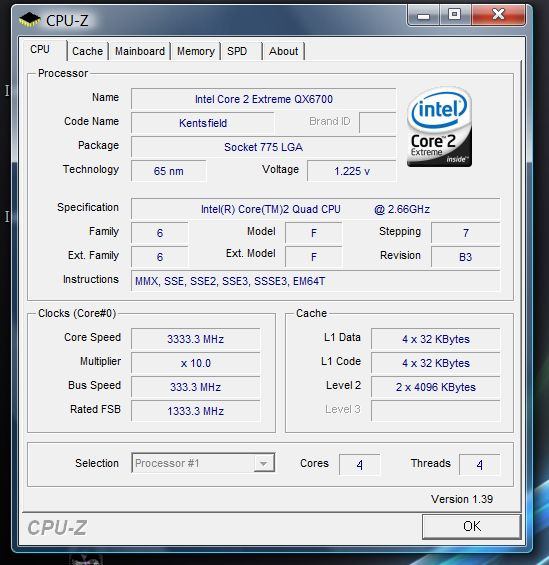
Task: Click the Name field 'Intel Core 2 Extreme QX6700'
Action: tap(264, 99)
